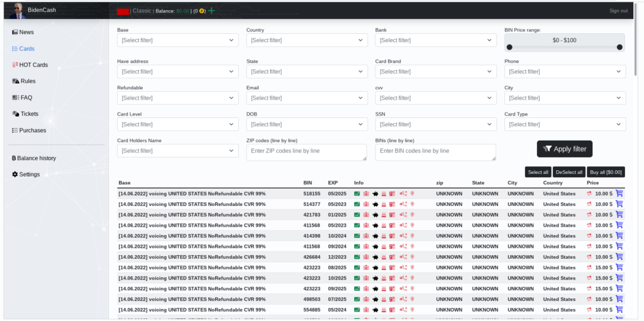Open the Card Brand dropdown
644x321 pixels.
tap(436, 72)
